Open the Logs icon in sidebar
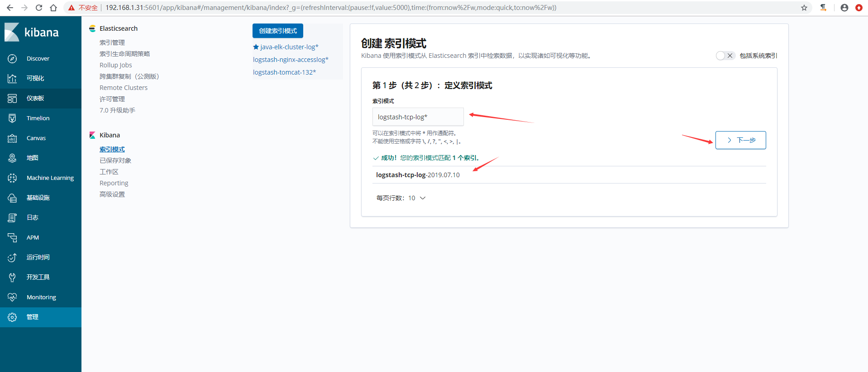The width and height of the screenshot is (868, 372). [12, 218]
